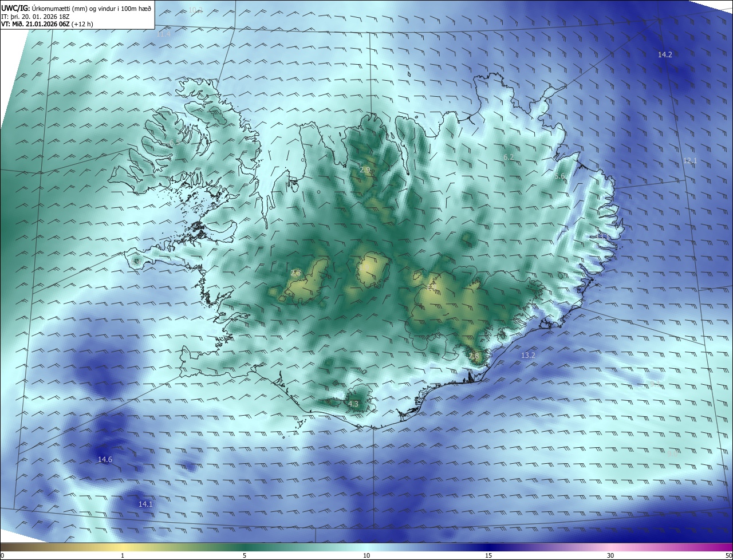Image resolution: width=733 pixels, height=560 pixels.
Task: Click the valid time line 'VT: Mið. 21.01.2026 06Z (+12 h)'
Action: point(48,24)
